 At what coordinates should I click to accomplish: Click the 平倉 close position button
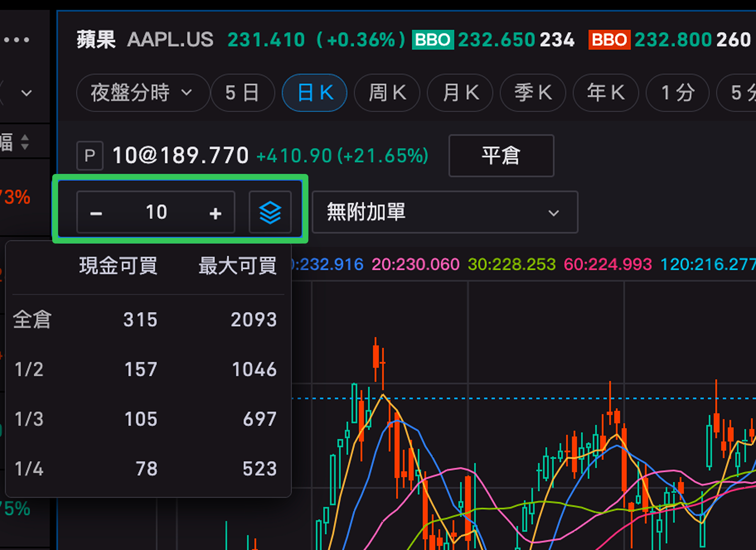(x=501, y=156)
